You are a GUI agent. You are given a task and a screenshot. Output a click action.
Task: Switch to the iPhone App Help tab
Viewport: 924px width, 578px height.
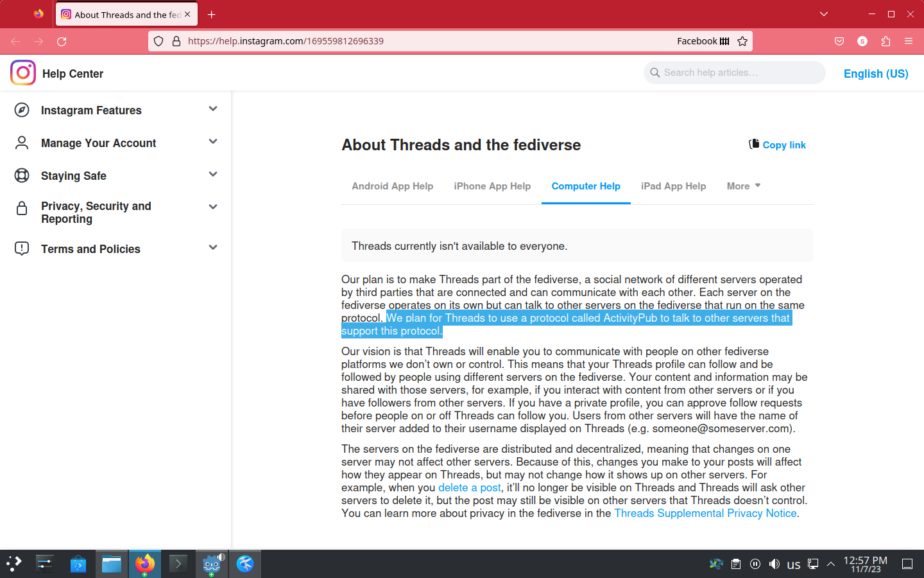coord(492,186)
